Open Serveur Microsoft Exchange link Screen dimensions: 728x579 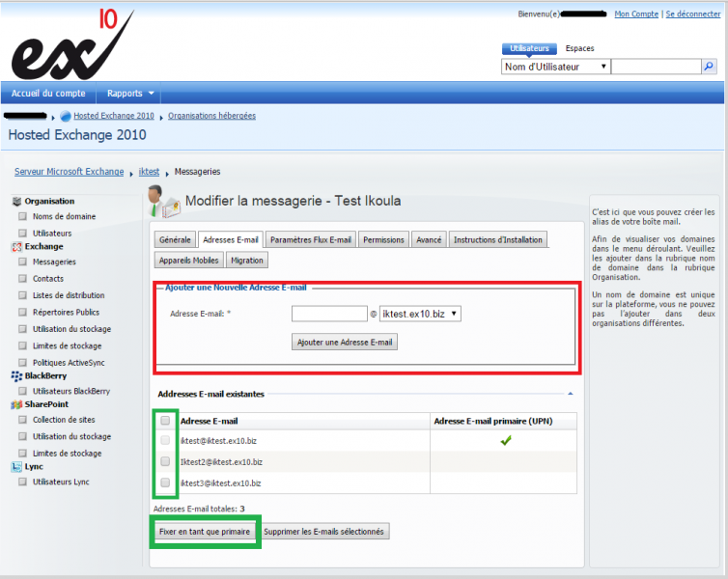[x=70, y=172]
